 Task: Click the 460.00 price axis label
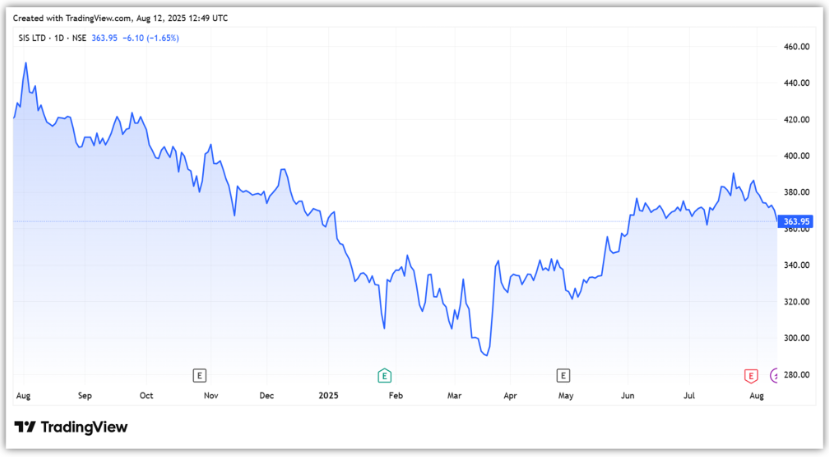click(797, 47)
